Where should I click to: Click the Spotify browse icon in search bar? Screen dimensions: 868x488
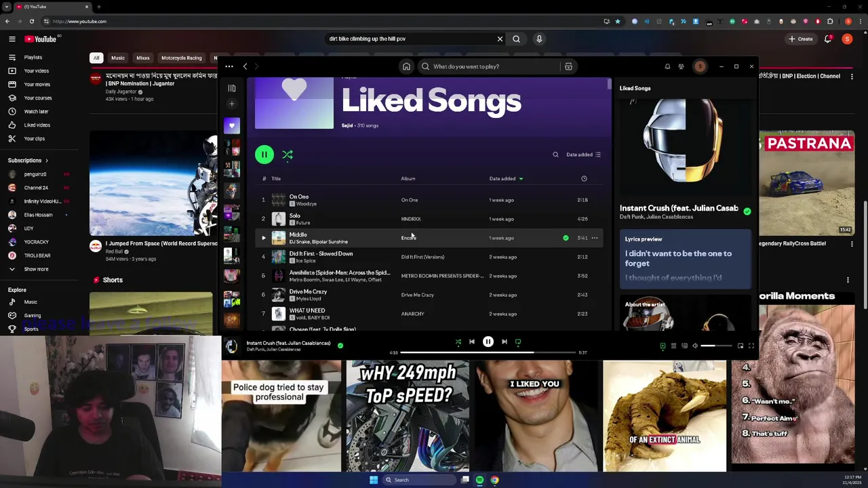tap(568, 66)
